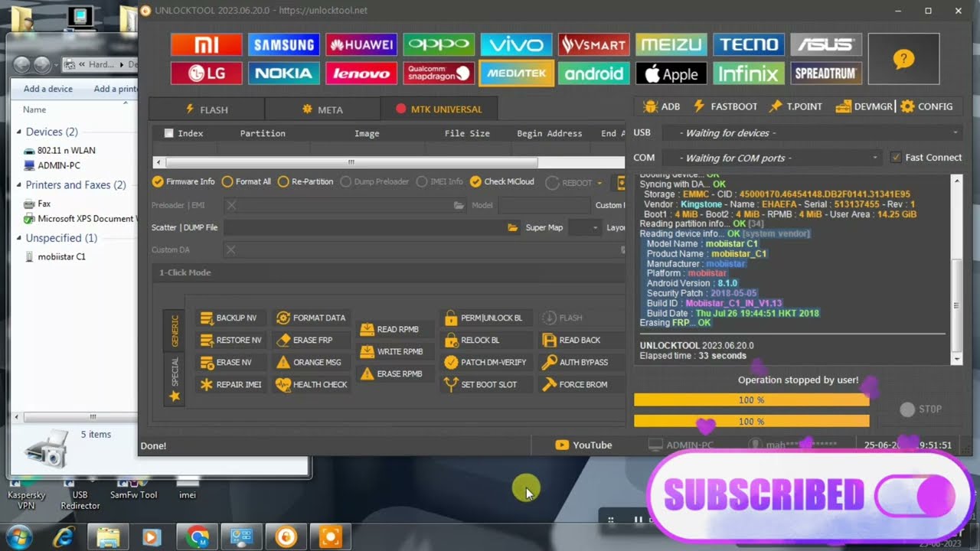Select the Lenovo brand tile
Screen dimensions: 980x551
[x=361, y=73]
